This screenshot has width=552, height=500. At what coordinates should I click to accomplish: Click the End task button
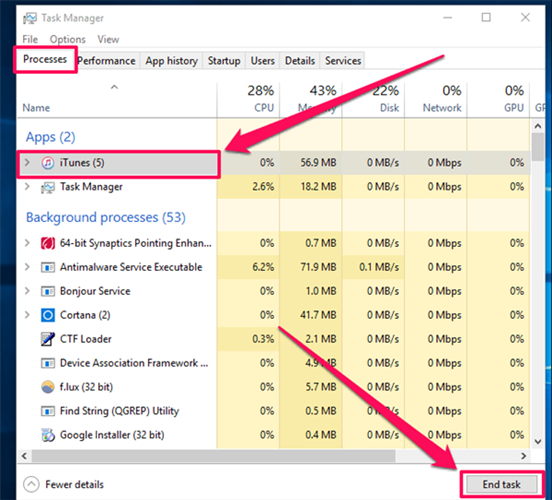[x=502, y=485]
